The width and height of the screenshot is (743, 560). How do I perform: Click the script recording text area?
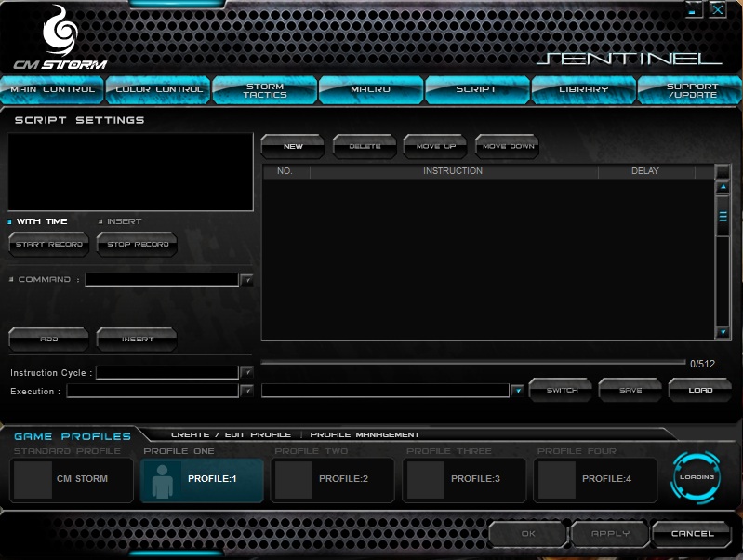click(x=130, y=172)
